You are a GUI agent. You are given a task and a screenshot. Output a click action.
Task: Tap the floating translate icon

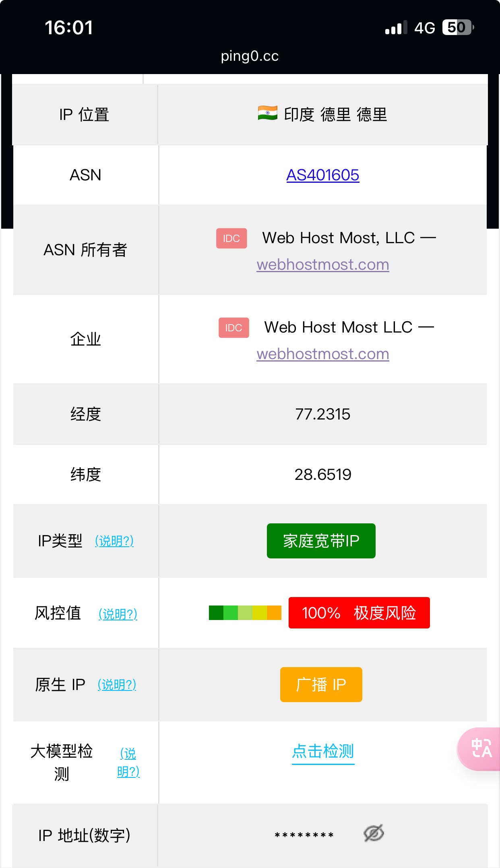point(481,748)
